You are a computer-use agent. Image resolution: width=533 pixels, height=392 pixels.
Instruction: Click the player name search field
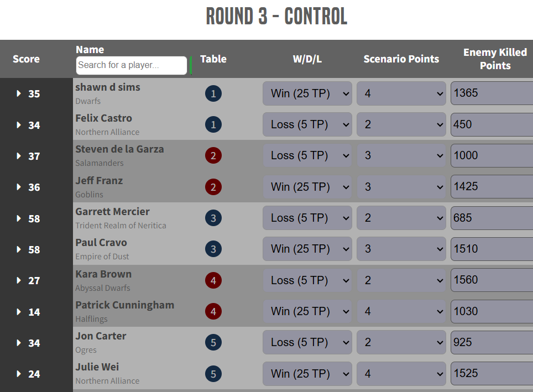pyautogui.click(x=132, y=65)
